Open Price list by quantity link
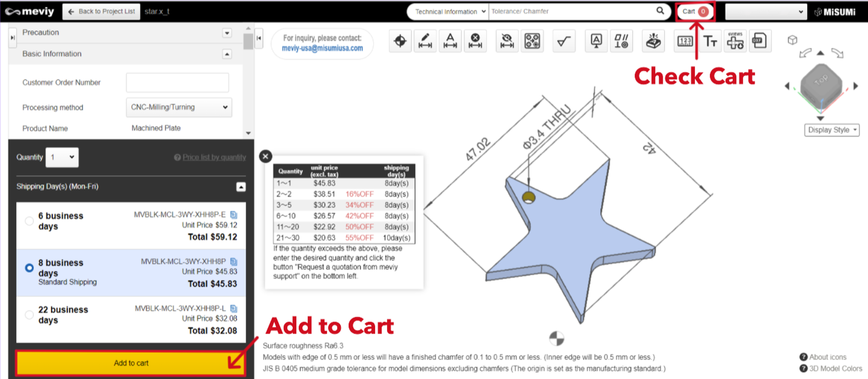 tap(214, 157)
